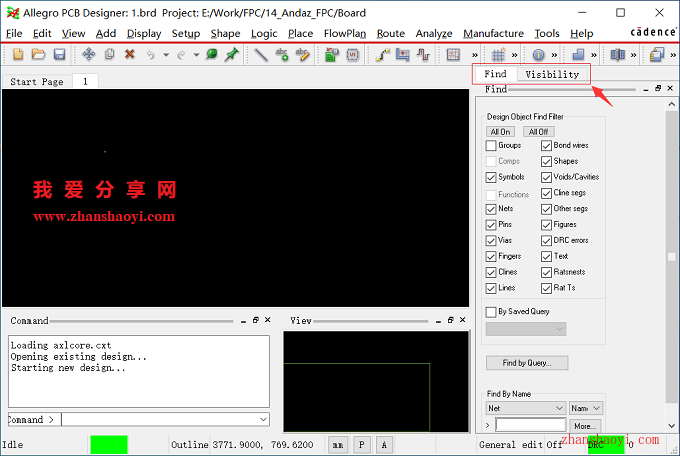Viewport: 680px width, 456px height.
Task: Click the All On button
Action: click(500, 131)
